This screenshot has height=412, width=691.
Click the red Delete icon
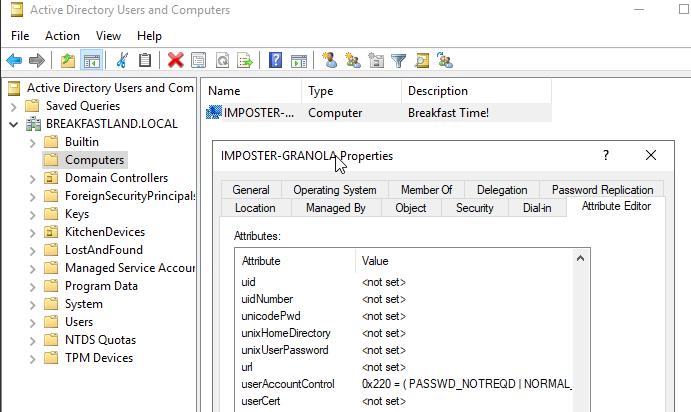pyautogui.click(x=176, y=60)
